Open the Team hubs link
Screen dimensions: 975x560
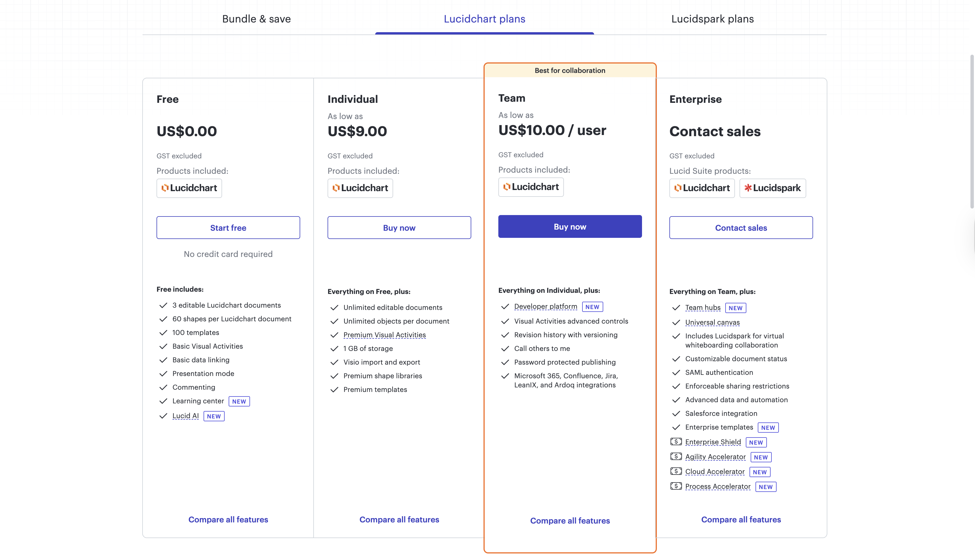click(x=702, y=308)
